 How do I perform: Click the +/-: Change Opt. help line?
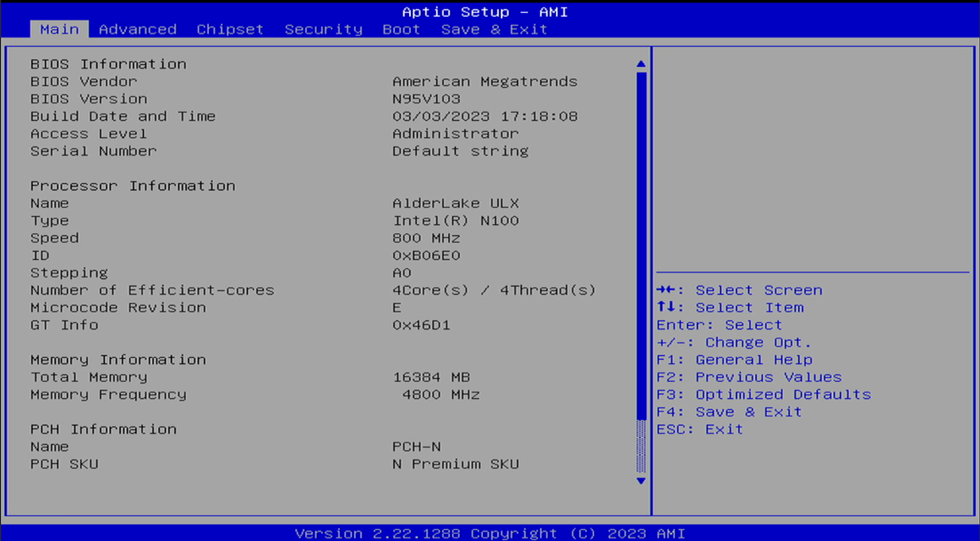pos(734,342)
